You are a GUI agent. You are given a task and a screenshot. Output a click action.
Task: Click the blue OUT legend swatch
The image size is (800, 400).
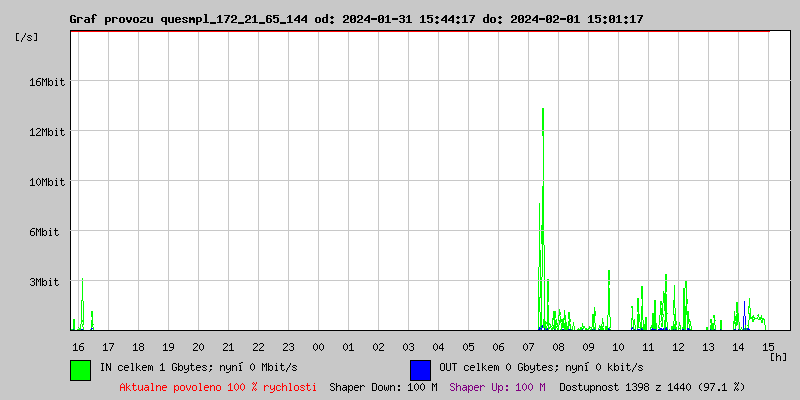tap(420, 369)
